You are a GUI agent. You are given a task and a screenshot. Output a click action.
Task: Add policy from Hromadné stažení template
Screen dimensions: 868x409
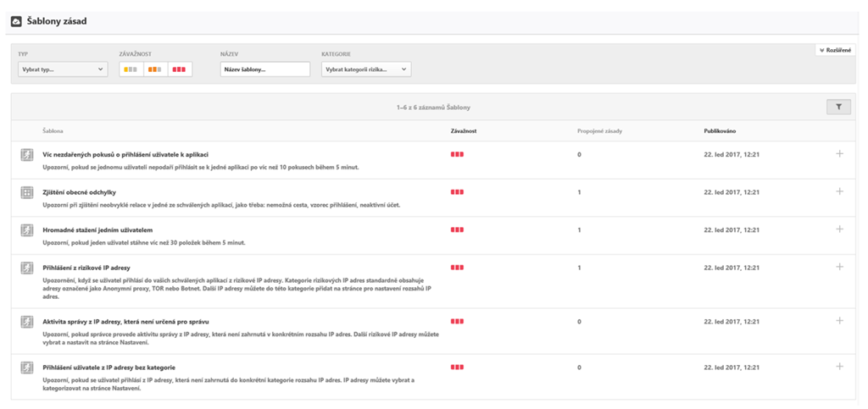coord(839,229)
